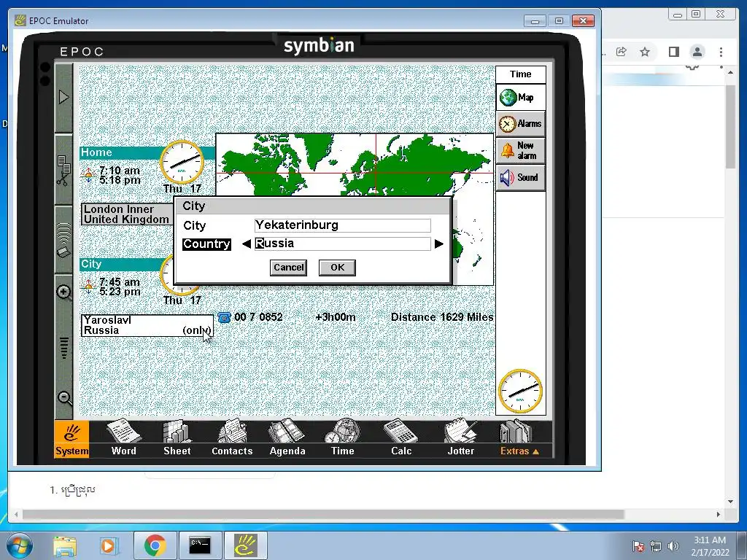Toggle the Sound button
This screenshot has width=747, height=560.
click(x=521, y=178)
